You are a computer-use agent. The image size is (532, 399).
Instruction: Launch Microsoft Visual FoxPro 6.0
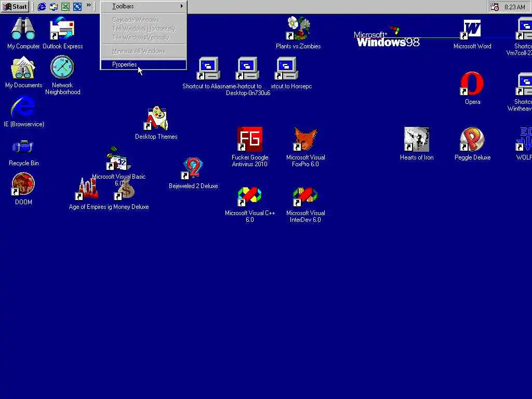[305, 147]
